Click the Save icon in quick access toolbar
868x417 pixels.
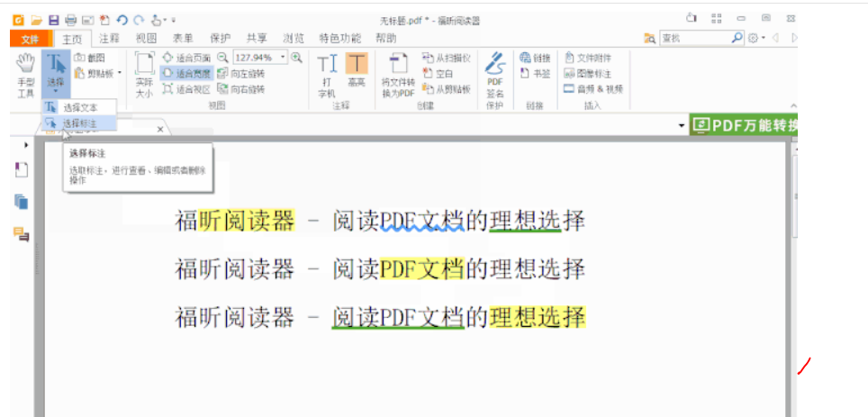coord(53,20)
